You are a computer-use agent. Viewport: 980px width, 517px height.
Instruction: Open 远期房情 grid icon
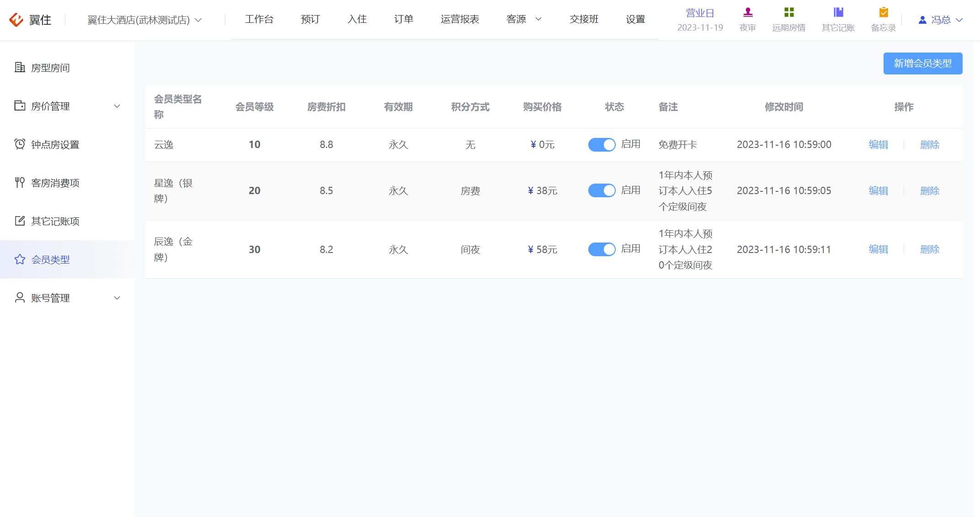[x=789, y=12]
